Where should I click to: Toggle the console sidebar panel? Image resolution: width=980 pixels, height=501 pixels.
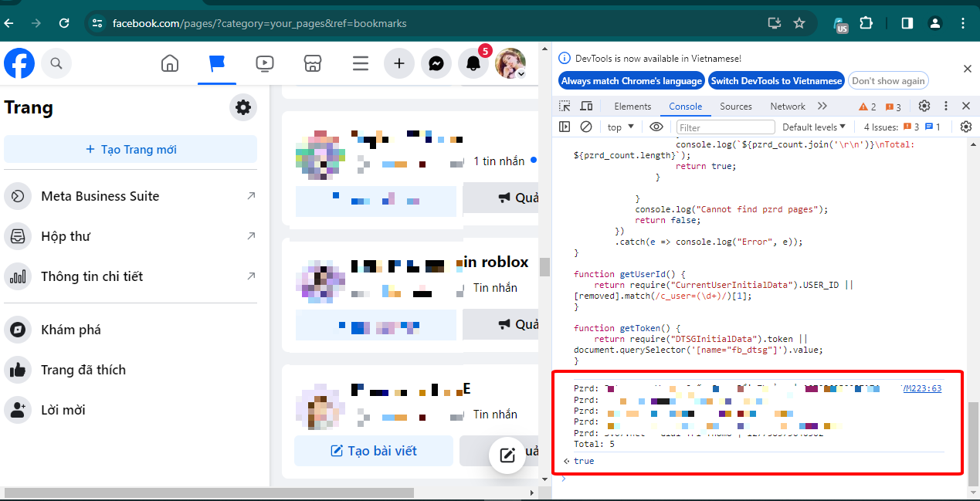pos(565,127)
